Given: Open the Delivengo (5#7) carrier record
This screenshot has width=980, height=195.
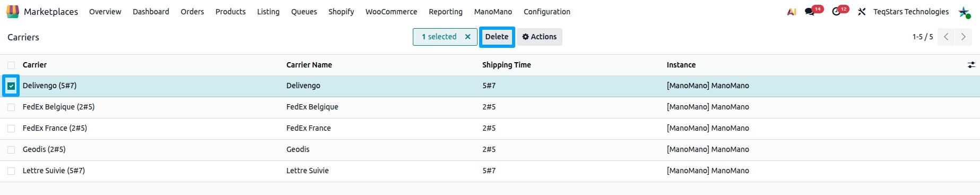Looking at the screenshot, I should [49, 86].
